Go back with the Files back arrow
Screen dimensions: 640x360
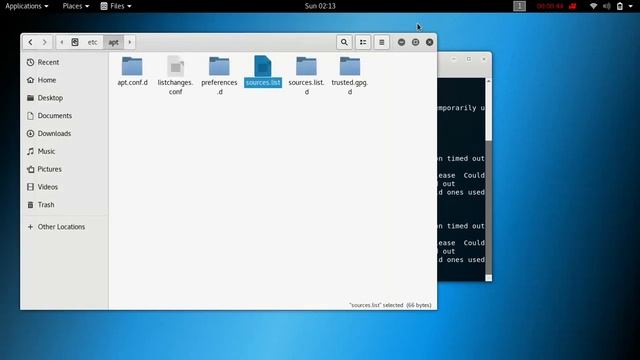click(30, 42)
